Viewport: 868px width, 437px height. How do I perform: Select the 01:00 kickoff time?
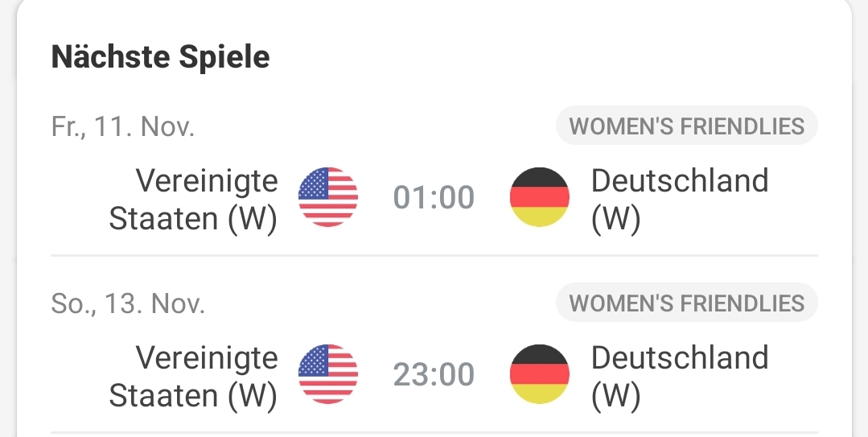point(434,198)
